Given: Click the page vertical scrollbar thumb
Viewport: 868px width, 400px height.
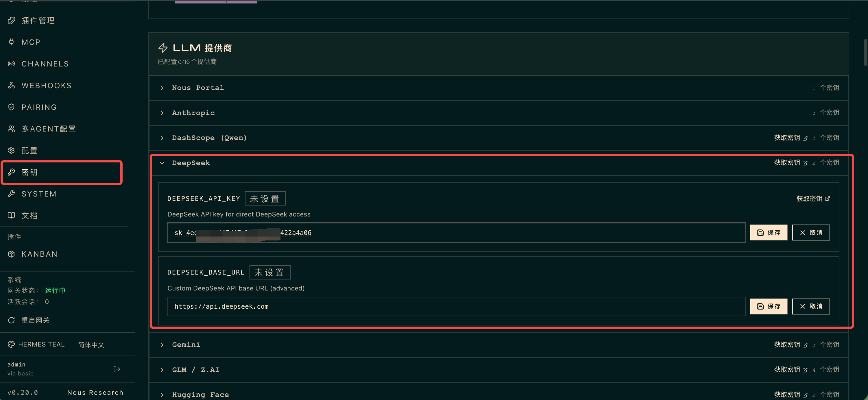Looking at the screenshot, I should pos(865,52).
